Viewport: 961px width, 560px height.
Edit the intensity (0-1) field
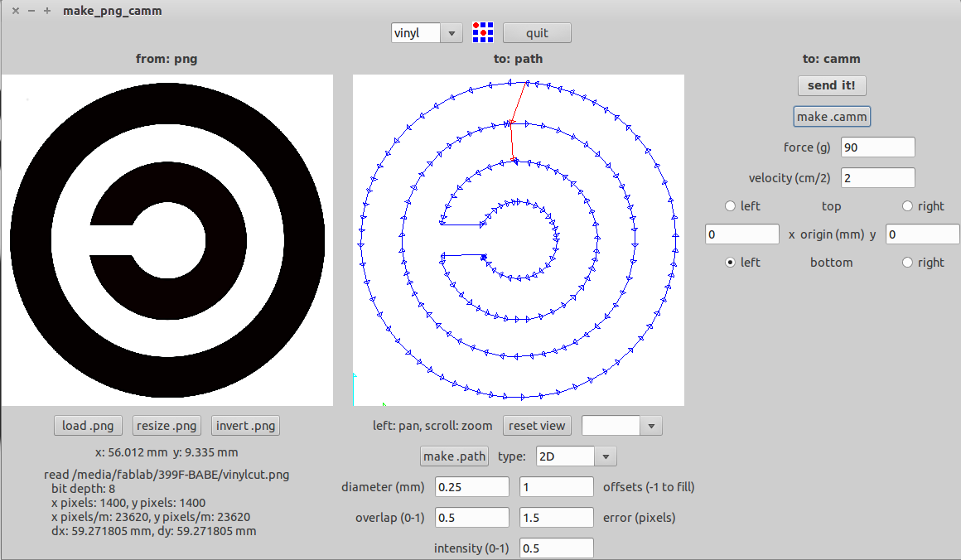click(557, 548)
